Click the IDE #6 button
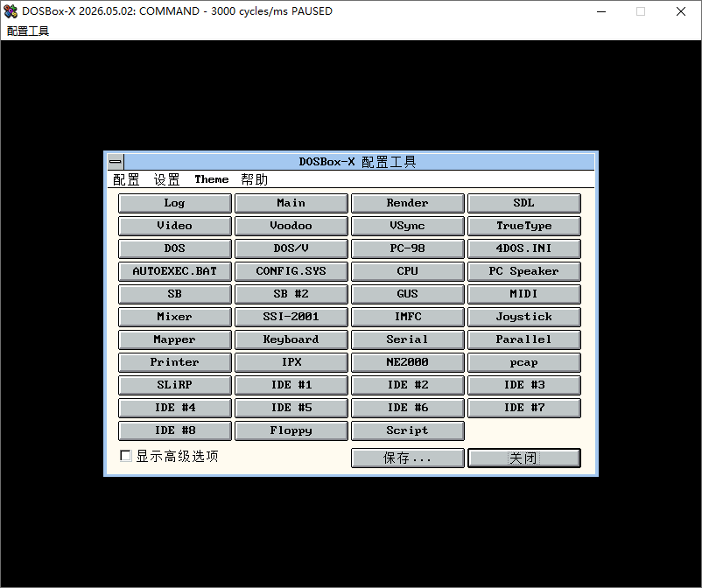 pos(408,408)
